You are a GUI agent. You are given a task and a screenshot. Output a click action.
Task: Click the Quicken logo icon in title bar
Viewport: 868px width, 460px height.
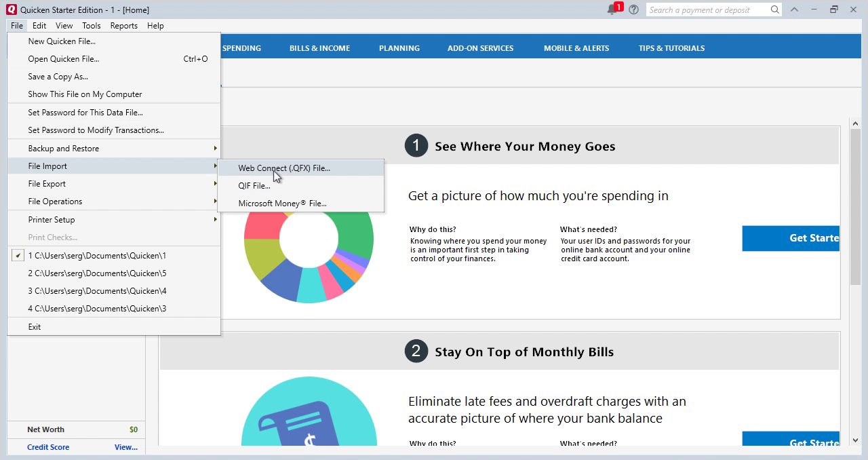(11, 9)
